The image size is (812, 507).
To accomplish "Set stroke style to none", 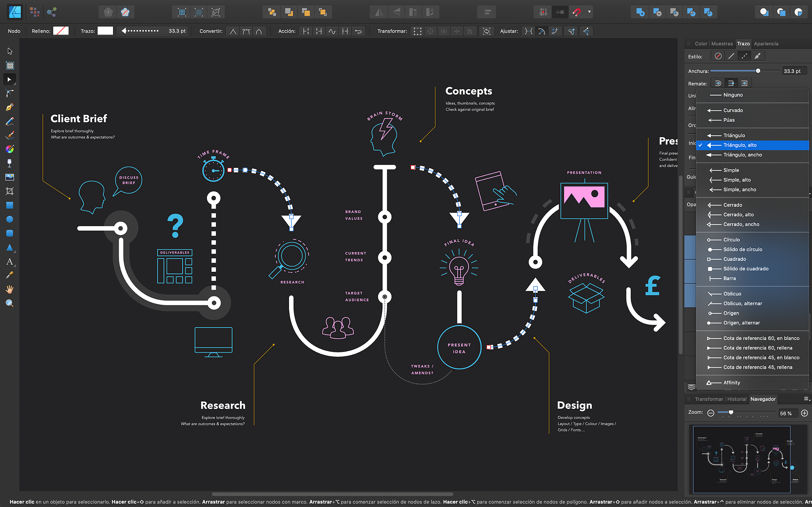I will (718, 56).
